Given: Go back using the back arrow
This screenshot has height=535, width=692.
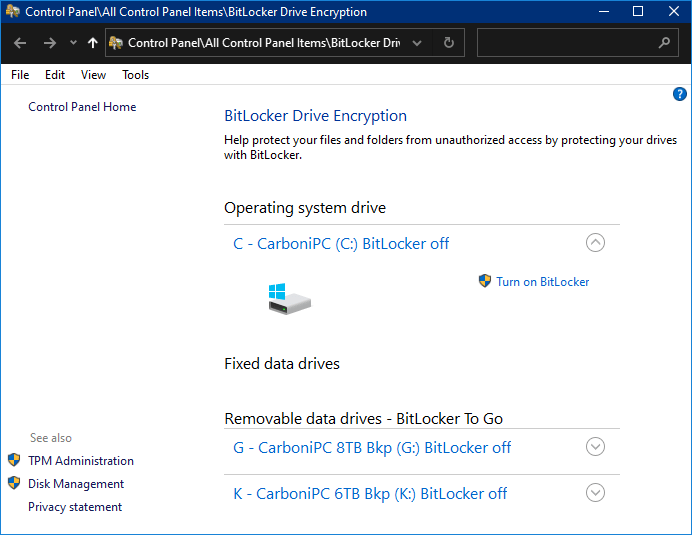Looking at the screenshot, I should tap(20, 43).
